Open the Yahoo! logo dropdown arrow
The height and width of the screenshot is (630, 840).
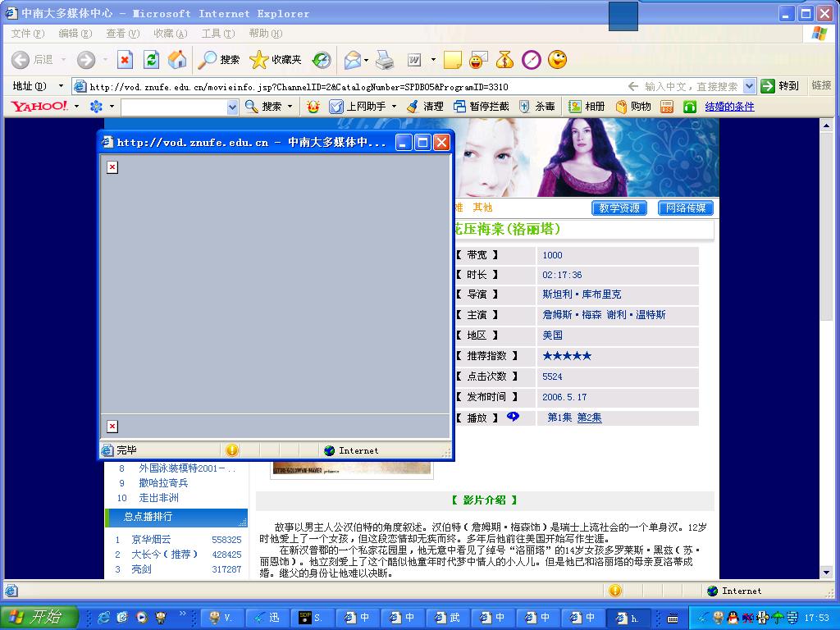[x=76, y=107]
